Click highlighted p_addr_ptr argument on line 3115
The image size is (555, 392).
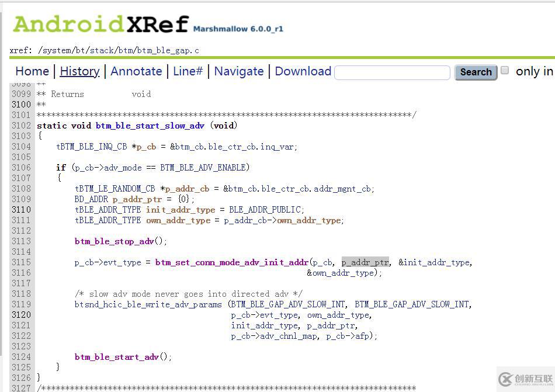point(365,262)
